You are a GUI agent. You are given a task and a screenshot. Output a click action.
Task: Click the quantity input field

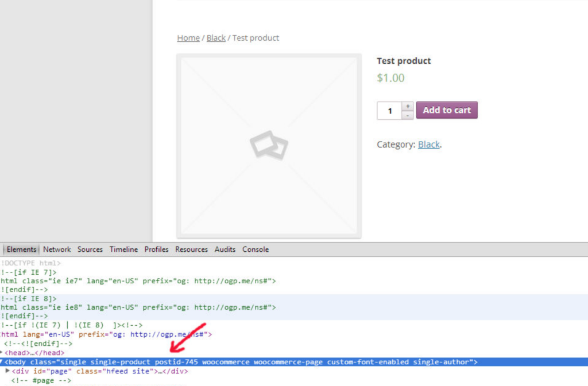pos(389,111)
